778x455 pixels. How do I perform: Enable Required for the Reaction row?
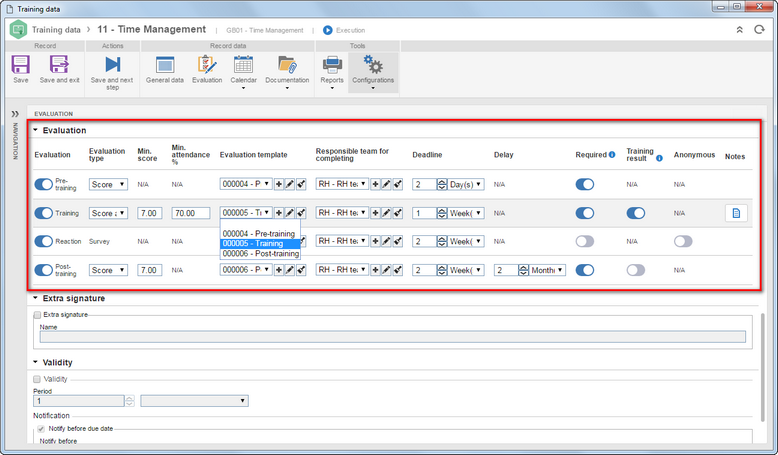584,242
